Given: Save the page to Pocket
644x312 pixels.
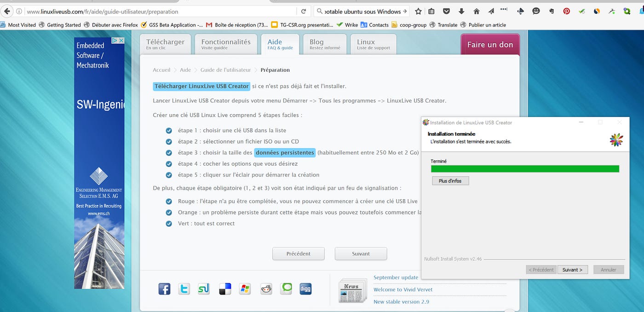Looking at the screenshot, I should [446, 12].
